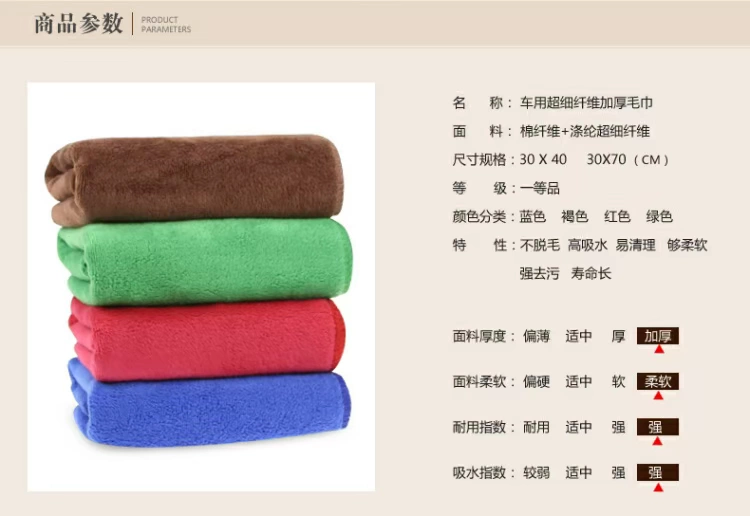The height and width of the screenshot is (516, 750).
Task: Click the 30X70 size specification
Action: click(606, 159)
